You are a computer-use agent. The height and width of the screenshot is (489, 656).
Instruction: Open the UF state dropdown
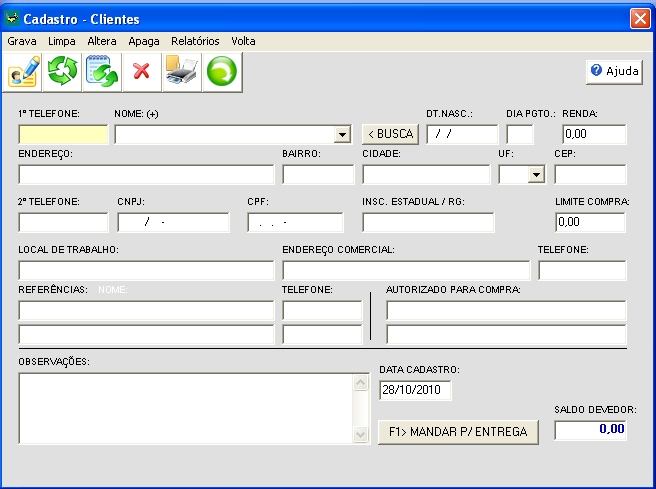click(x=536, y=174)
